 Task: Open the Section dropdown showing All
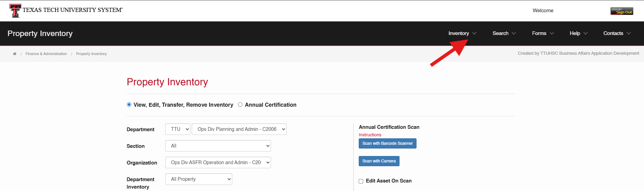click(218, 146)
